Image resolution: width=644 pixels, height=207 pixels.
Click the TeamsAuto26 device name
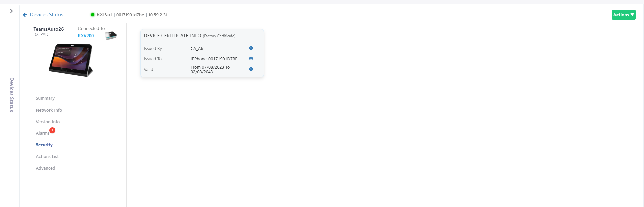49,29
